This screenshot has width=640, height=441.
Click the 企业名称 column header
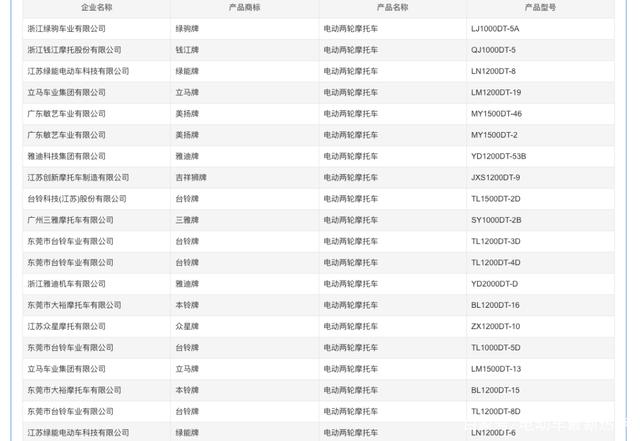97,7
